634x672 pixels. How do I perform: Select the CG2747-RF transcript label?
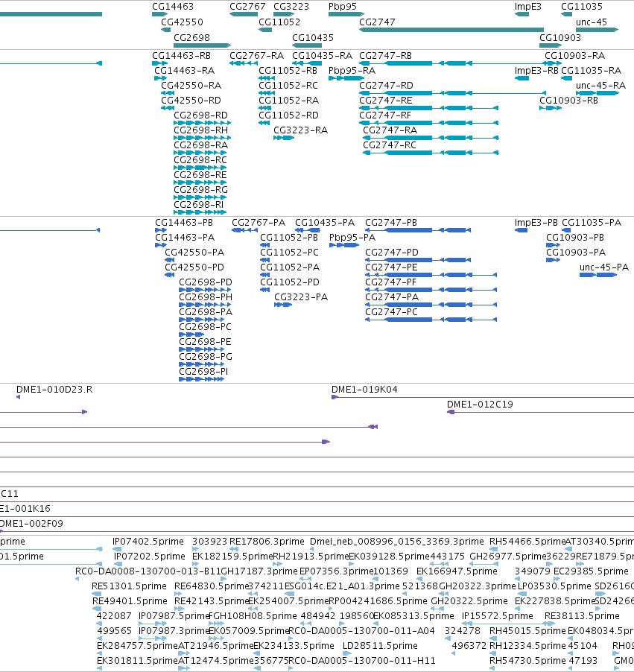pyautogui.click(x=385, y=115)
